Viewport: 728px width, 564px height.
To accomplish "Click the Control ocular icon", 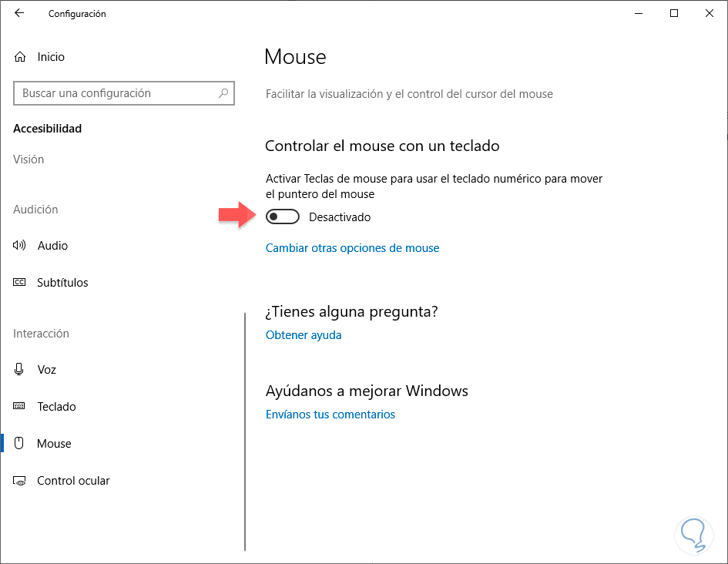I will [20, 481].
